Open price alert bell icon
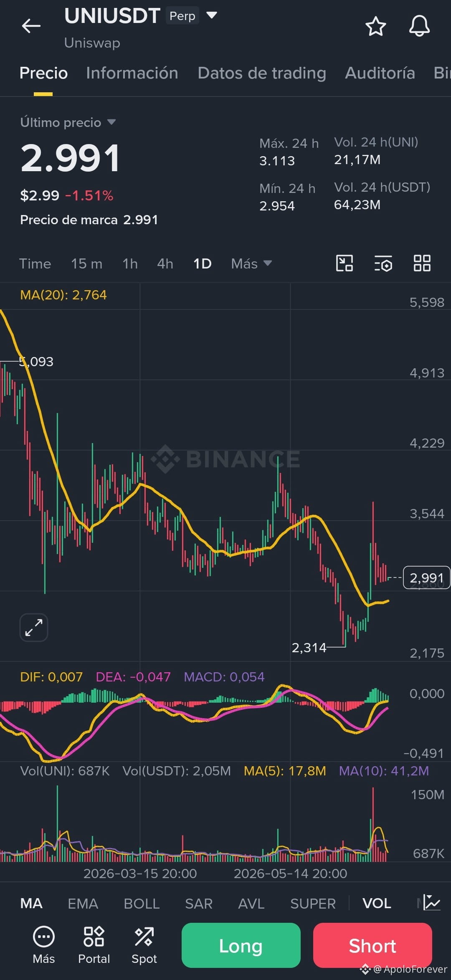This screenshot has height=980, width=451. pyautogui.click(x=419, y=26)
